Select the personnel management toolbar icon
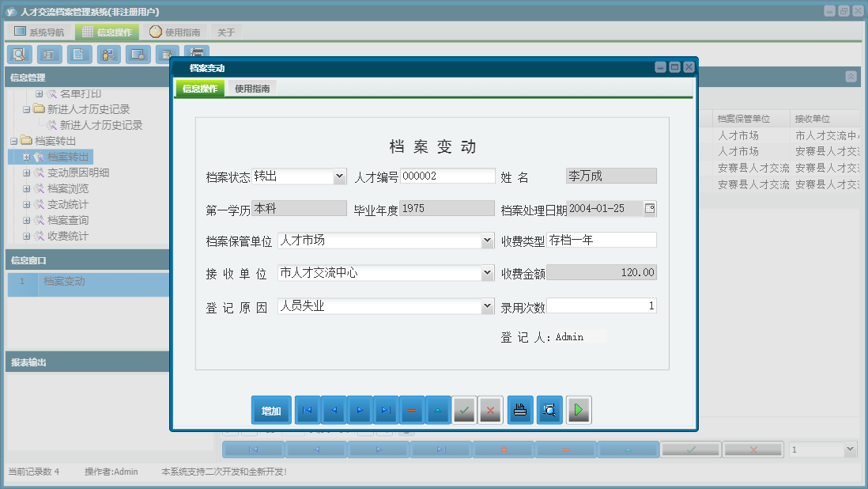This screenshot has width=868, height=489. pos(108,54)
